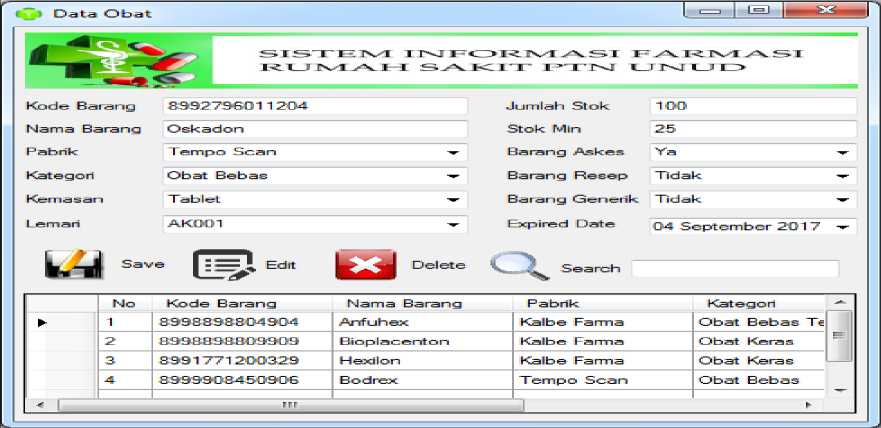
Task: Click in the Search text box
Action: pyautogui.click(x=734, y=268)
